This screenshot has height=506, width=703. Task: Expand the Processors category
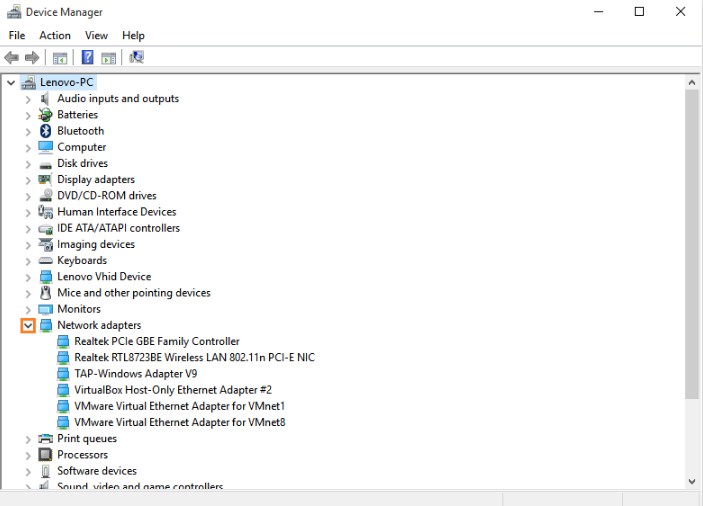tap(28, 455)
